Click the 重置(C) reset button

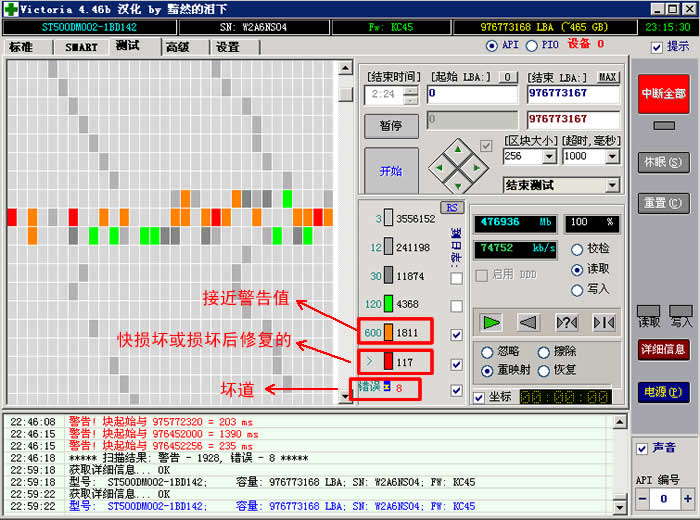click(x=663, y=203)
